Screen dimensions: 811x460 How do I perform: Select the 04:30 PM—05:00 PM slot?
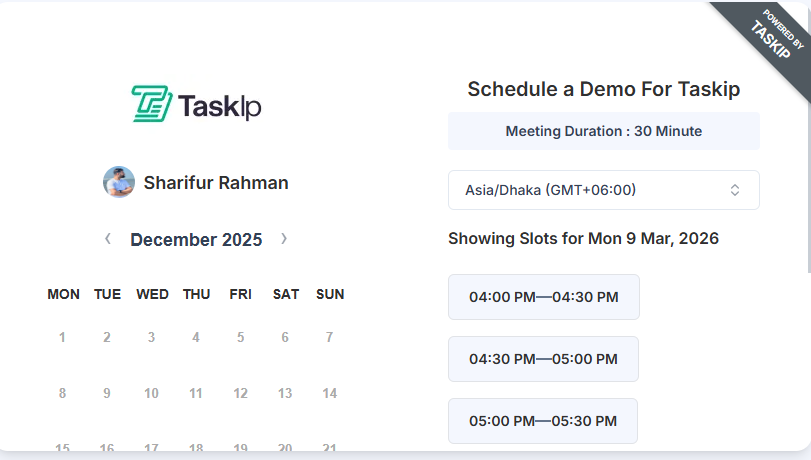pyautogui.click(x=543, y=359)
